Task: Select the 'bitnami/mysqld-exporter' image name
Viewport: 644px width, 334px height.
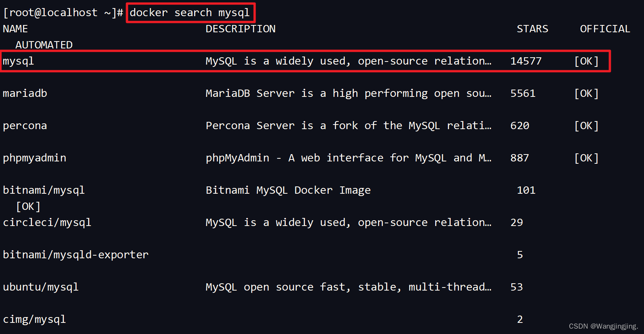Action: pos(76,255)
